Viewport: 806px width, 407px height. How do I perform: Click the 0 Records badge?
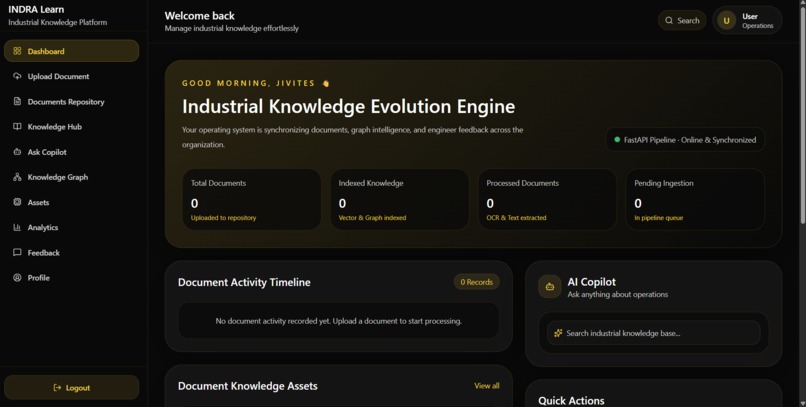(x=477, y=282)
